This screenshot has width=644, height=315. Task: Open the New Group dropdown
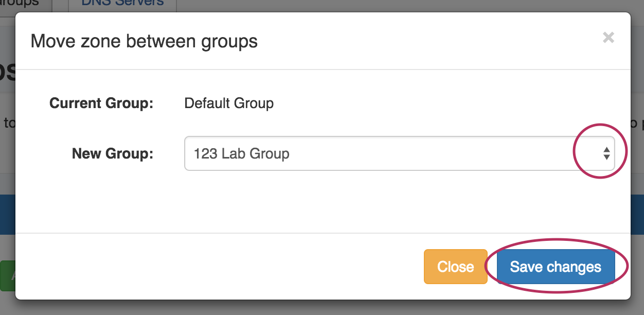pos(399,153)
